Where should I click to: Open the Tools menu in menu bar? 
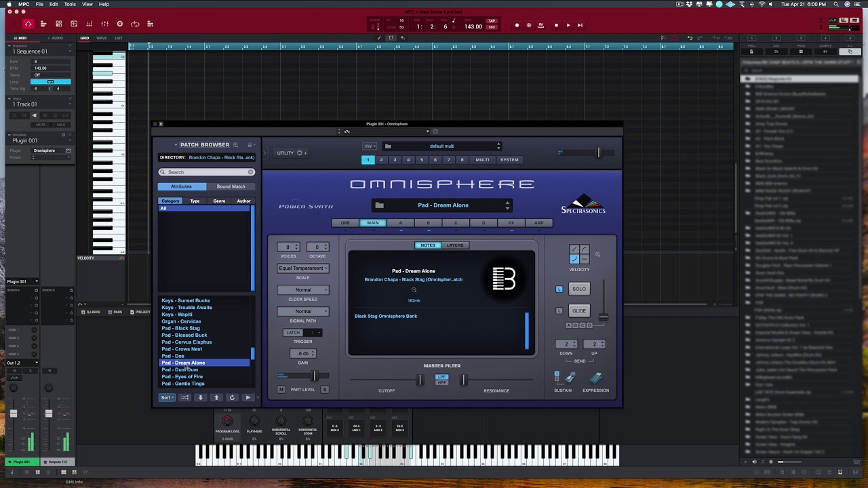(70, 4)
